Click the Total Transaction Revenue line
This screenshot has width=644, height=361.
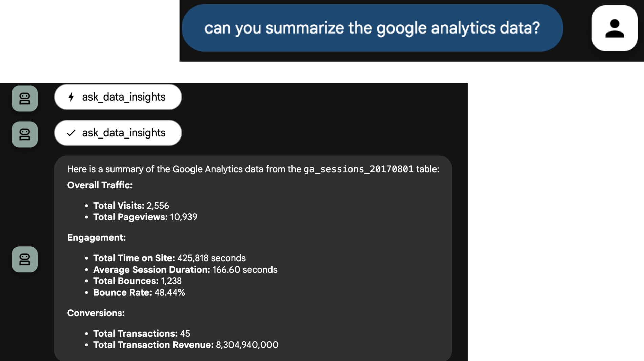(x=185, y=345)
